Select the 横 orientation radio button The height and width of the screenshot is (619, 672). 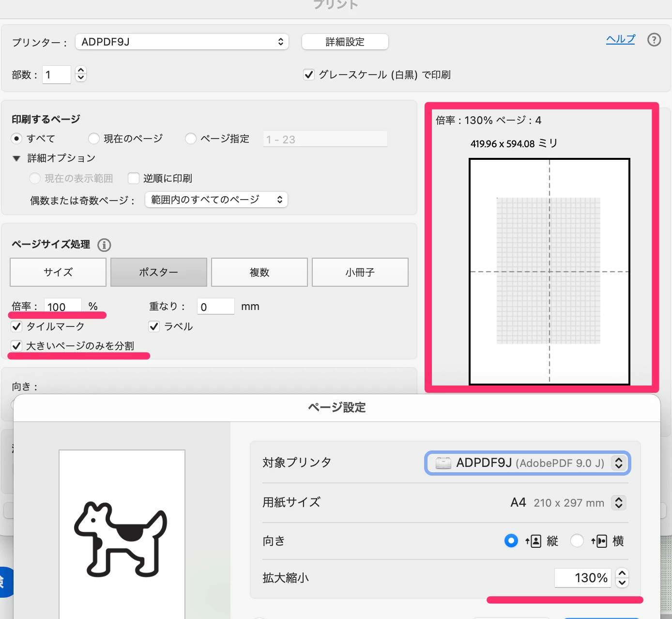pos(577,541)
